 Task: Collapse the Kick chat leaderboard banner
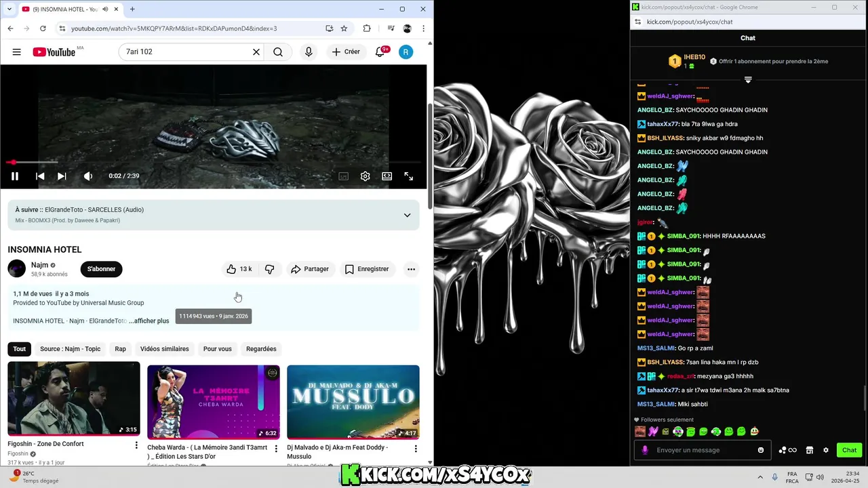pos(748,80)
